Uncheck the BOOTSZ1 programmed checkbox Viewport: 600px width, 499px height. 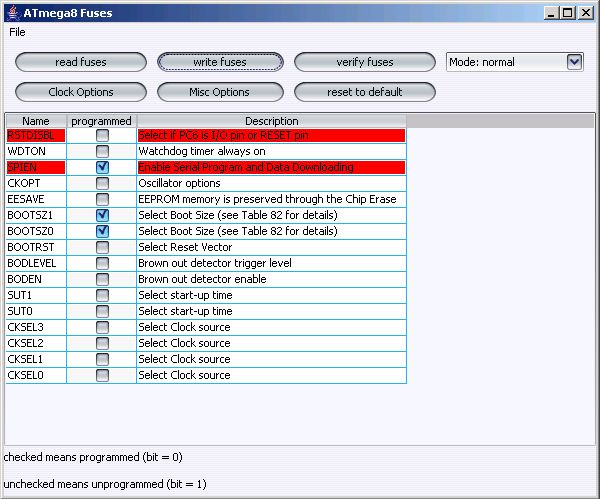tap(102, 215)
